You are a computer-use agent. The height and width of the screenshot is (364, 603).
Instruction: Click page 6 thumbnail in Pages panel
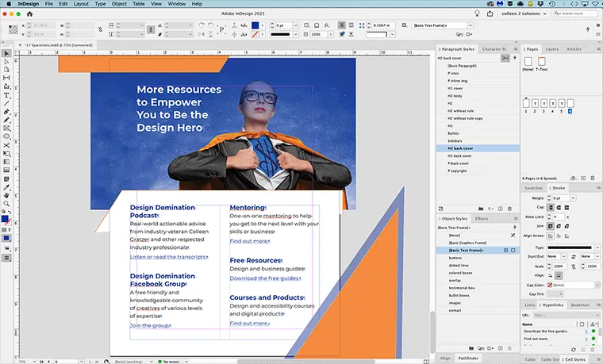click(570, 103)
